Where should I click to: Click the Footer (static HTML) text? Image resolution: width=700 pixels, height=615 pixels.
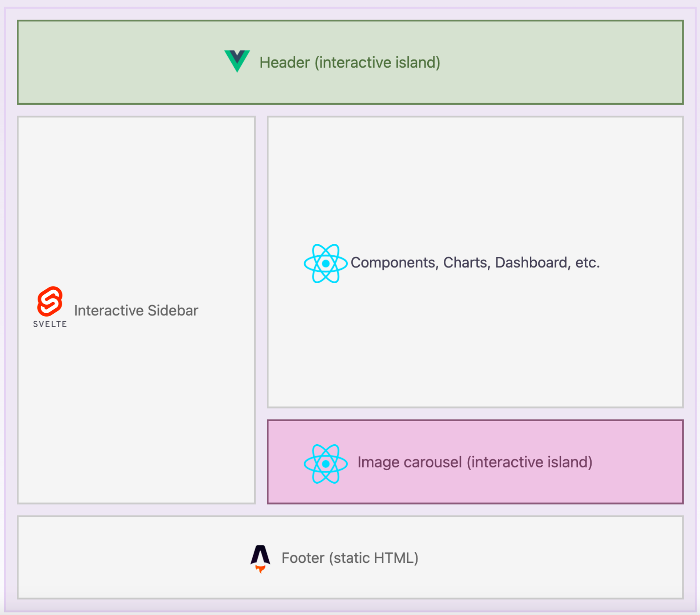click(x=350, y=558)
